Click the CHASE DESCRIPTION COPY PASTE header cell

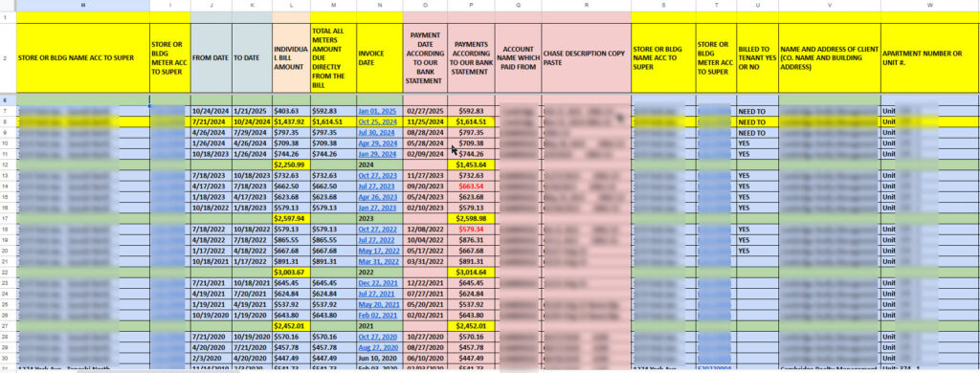click(587, 58)
